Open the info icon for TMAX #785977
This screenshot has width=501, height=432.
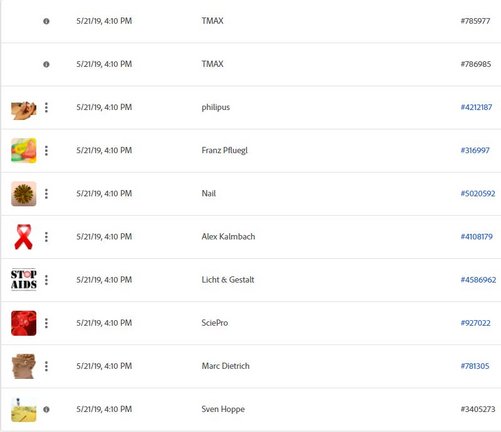(46, 21)
